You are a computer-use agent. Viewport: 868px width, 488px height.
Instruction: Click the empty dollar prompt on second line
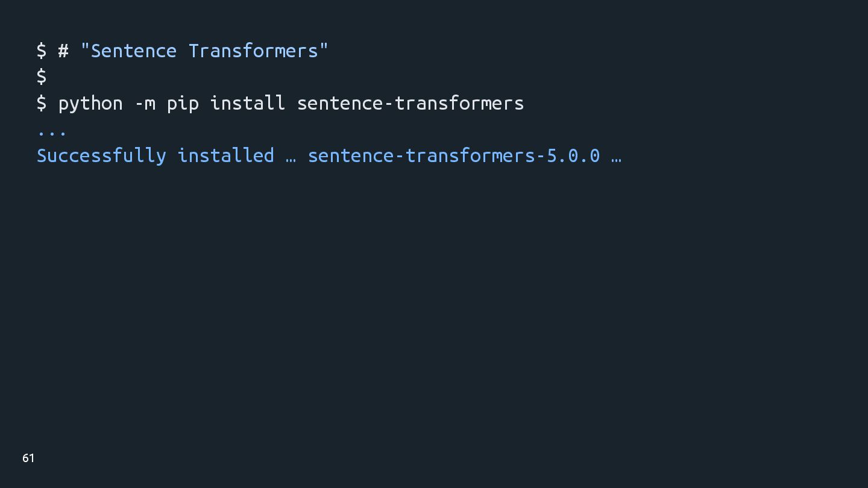pos(42,77)
